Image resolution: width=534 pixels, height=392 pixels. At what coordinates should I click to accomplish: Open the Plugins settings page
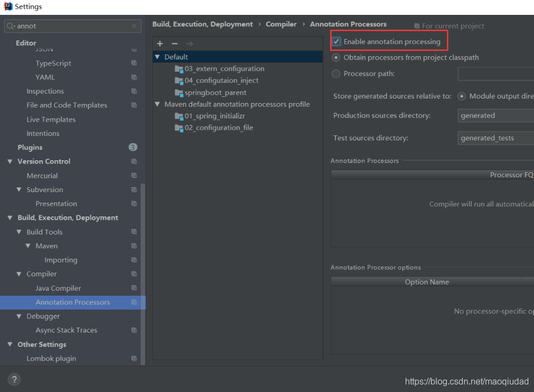(30, 148)
